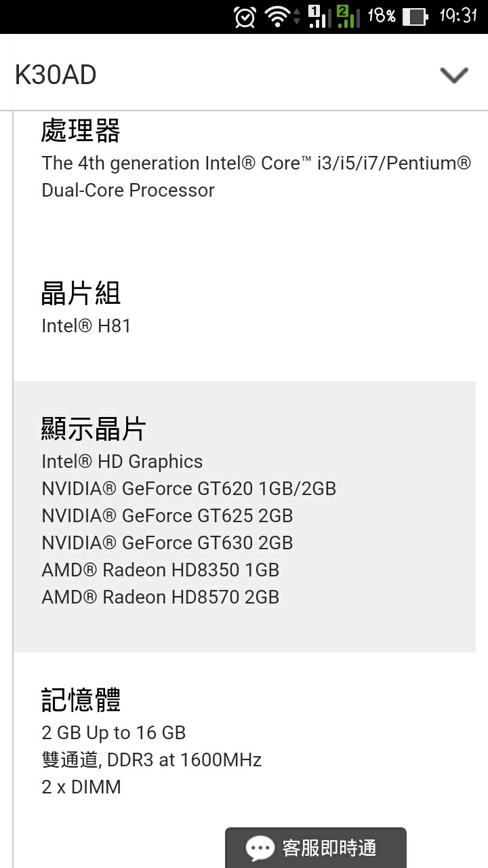Tap the NVIDIA GeForce GT620 1GB/2GB line

tap(189, 488)
